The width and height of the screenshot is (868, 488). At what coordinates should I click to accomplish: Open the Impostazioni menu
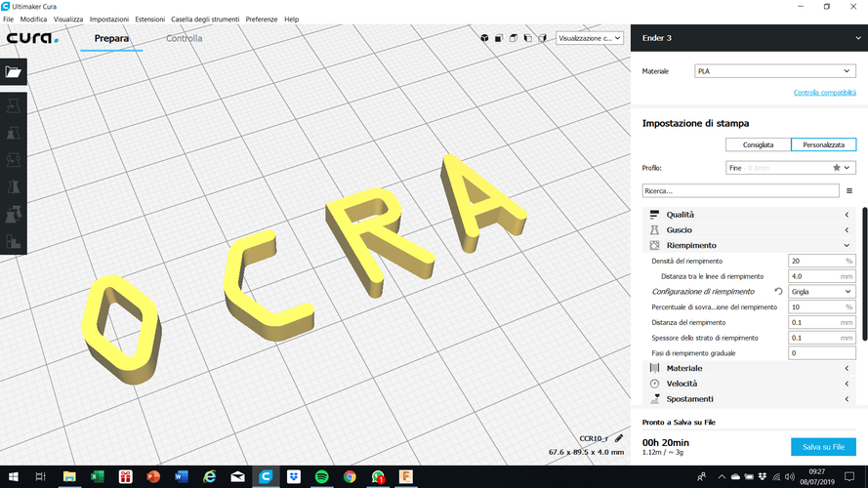109,19
